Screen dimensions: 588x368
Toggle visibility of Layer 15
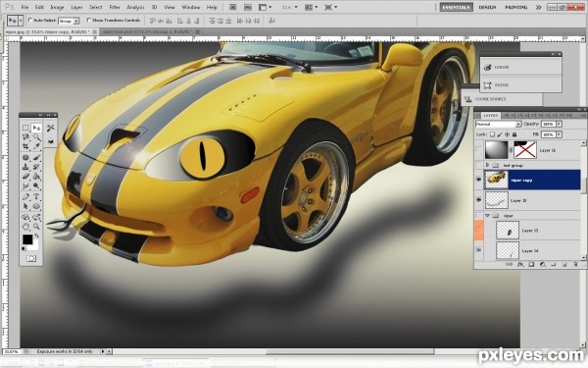479,200
